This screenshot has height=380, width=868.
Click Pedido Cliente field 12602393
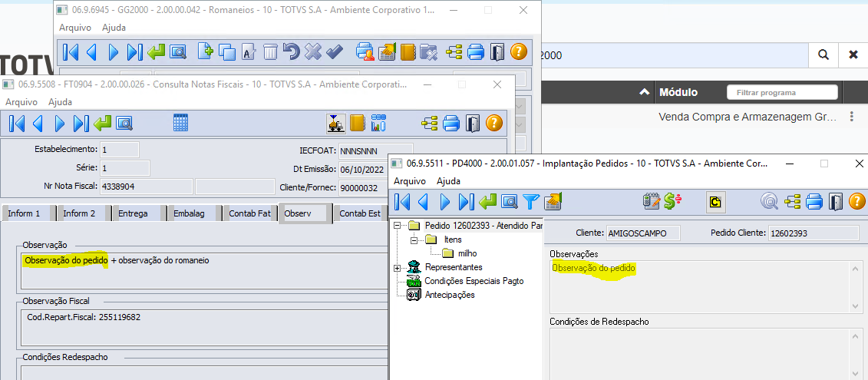(x=813, y=233)
